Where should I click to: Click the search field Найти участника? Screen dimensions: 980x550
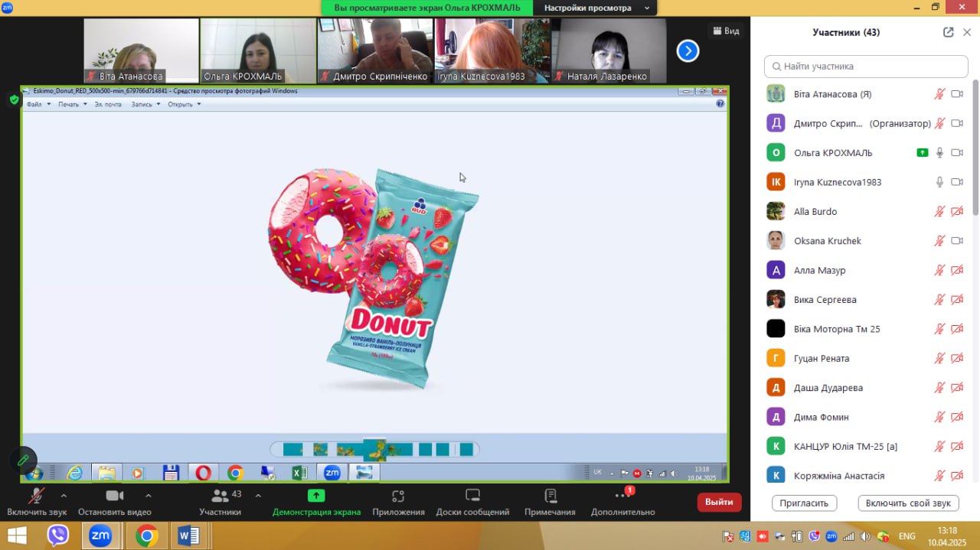[x=866, y=67]
